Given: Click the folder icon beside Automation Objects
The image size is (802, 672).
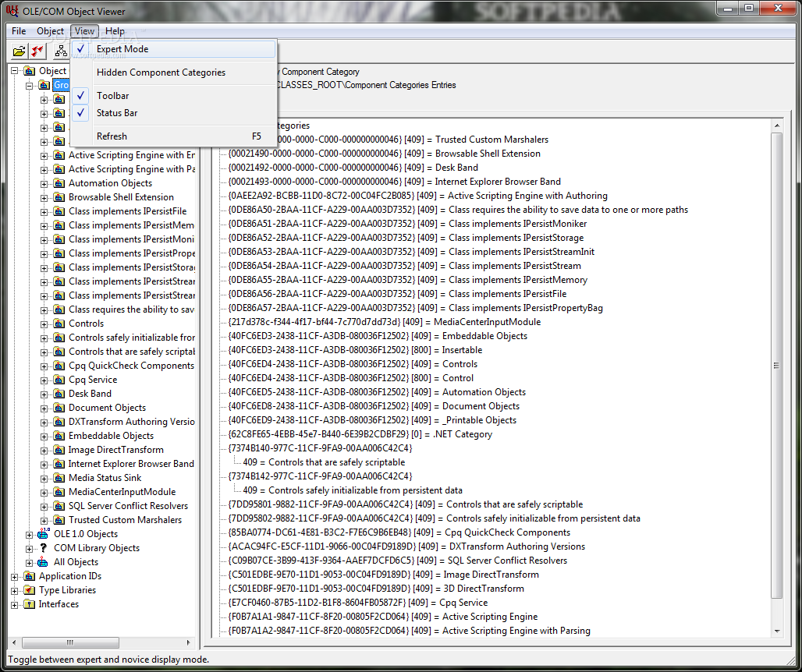Looking at the screenshot, I should [59, 183].
